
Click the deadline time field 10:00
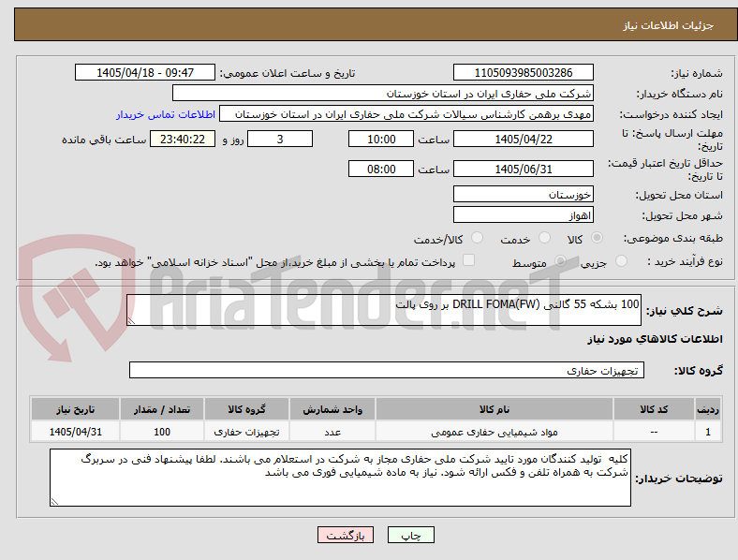[381, 139]
